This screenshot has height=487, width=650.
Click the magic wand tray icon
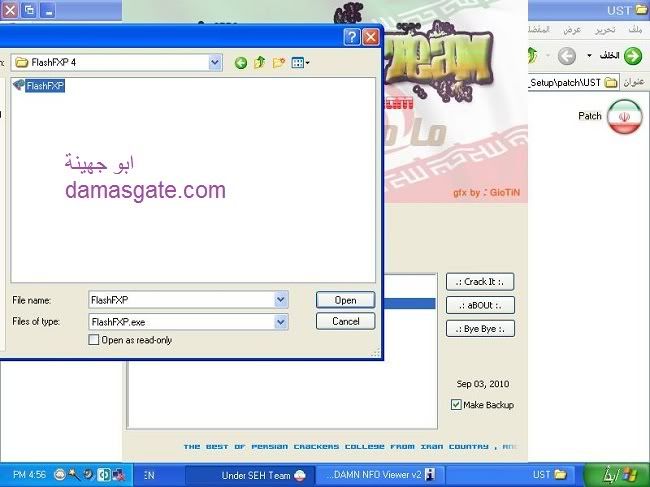click(x=74, y=474)
